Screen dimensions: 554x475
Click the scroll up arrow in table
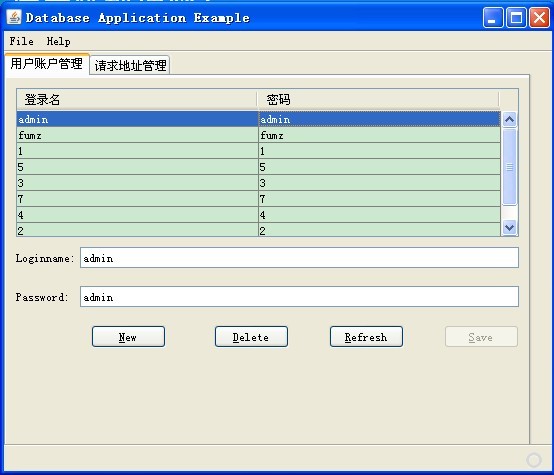[509, 119]
